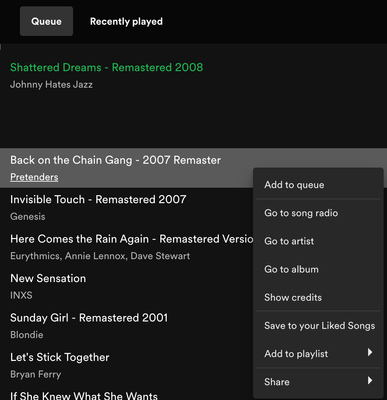This screenshot has width=387, height=400.
Task: Expand the Add to playlist submenu
Action: pyautogui.click(x=318, y=354)
